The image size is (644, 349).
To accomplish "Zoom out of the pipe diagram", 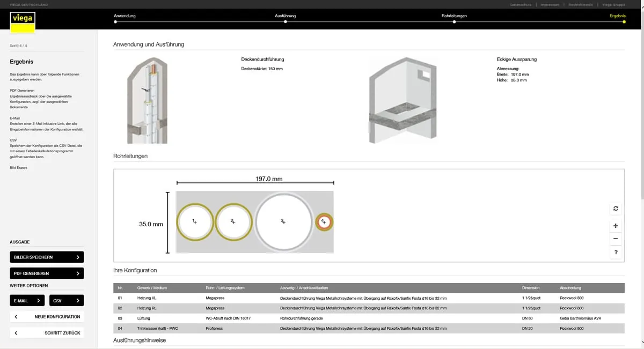I will click(x=615, y=239).
